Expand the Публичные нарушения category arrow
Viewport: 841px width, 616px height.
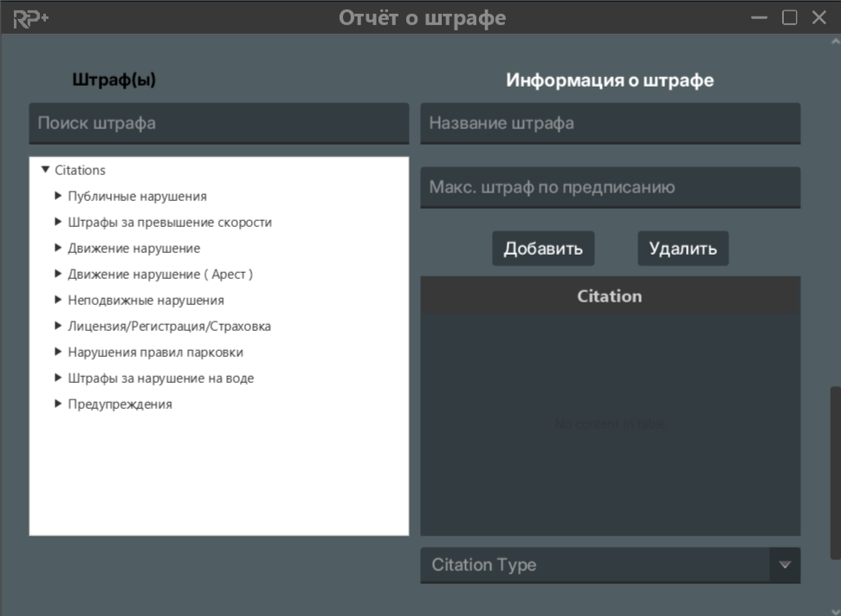(59, 197)
